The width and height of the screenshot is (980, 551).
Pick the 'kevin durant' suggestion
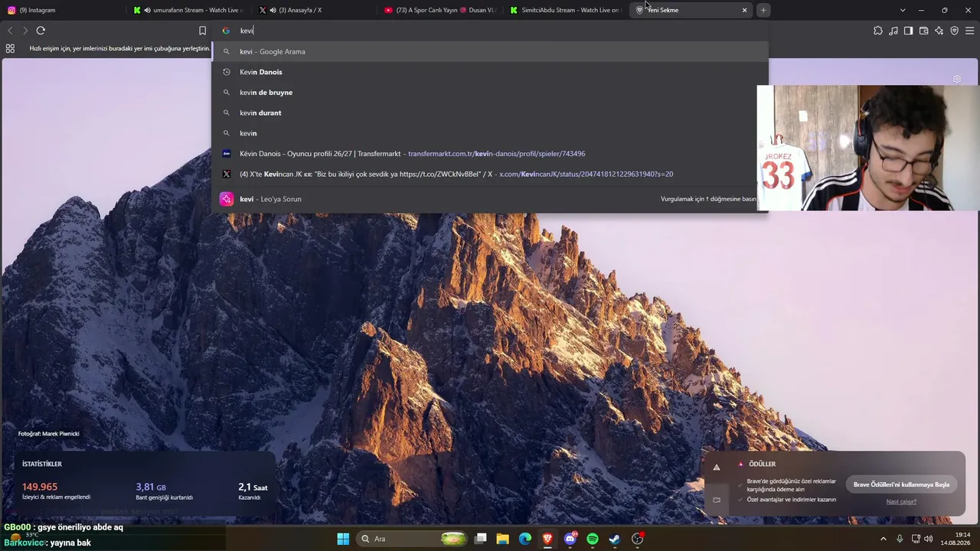pyautogui.click(x=490, y=112)
